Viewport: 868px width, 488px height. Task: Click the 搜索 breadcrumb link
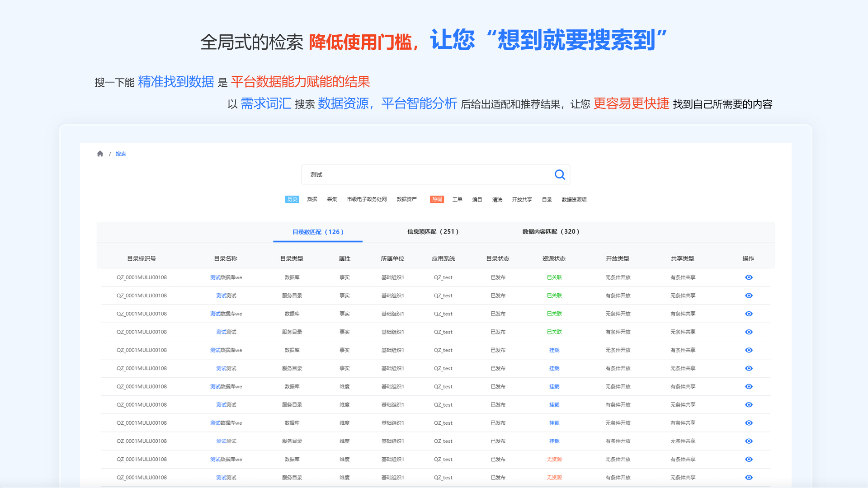coord(121,154)
